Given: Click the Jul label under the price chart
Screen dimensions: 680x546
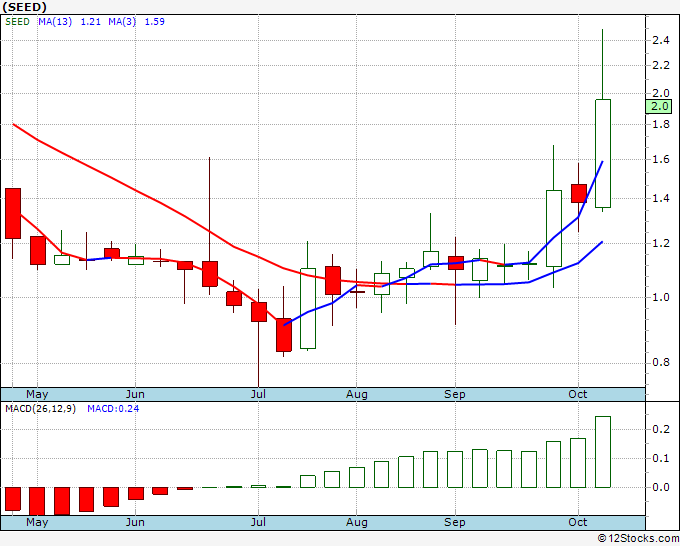Looking at the screenshot, I should tap(258, 394).
